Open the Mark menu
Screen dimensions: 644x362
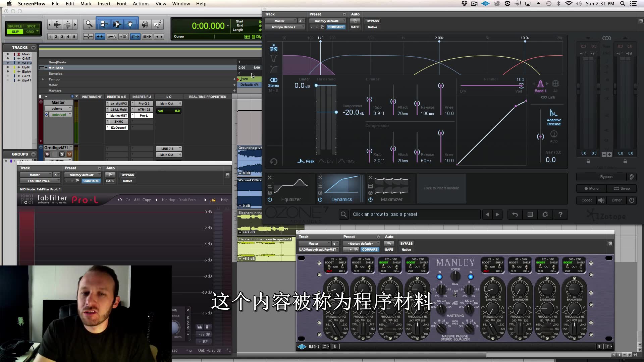[x=86, y=4]
